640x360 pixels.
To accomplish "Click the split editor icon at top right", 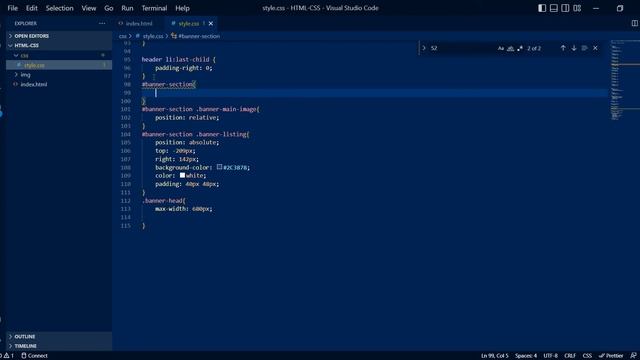I will [635, 23].
